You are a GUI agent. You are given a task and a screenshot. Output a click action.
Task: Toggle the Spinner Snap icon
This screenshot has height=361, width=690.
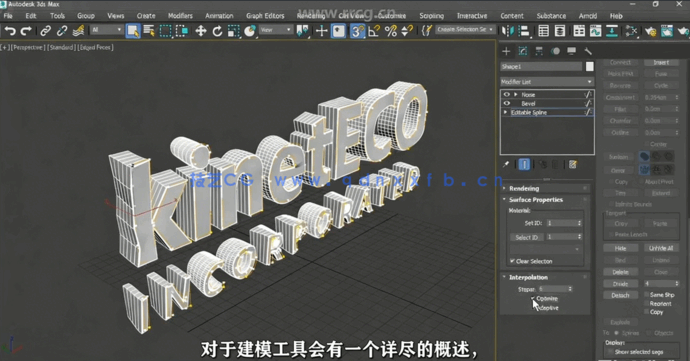point(407,31)
